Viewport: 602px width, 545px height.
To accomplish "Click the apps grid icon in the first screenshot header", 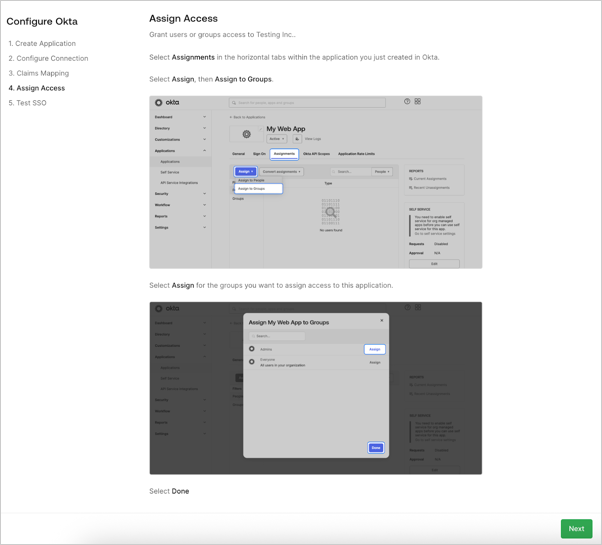I will (x=418, y=101).
